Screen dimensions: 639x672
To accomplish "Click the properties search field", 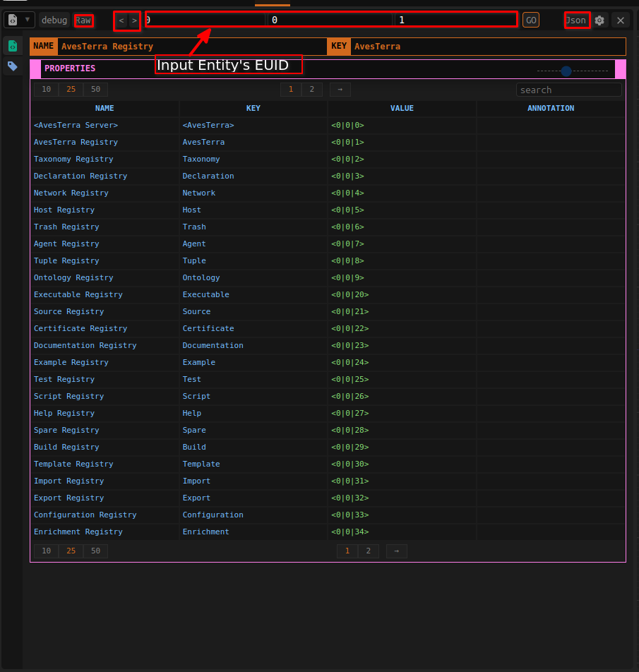I will (568, 90).
